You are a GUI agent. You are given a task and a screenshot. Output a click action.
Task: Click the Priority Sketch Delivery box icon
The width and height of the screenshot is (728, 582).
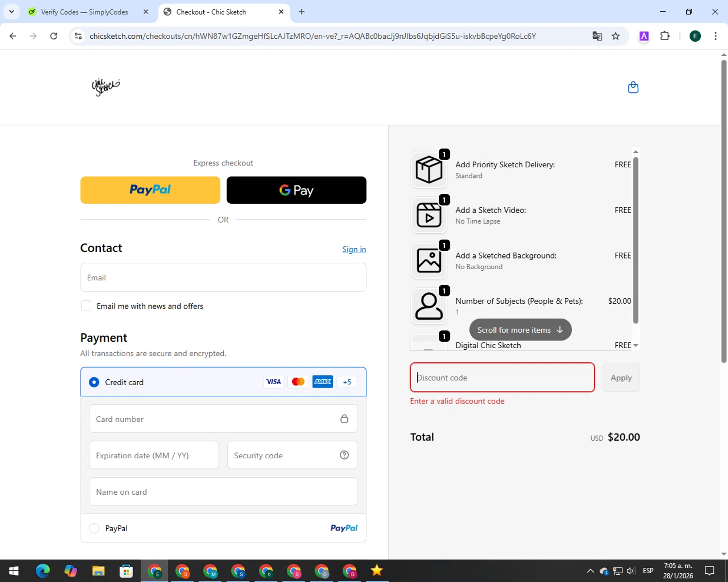[x=429, y=170]
